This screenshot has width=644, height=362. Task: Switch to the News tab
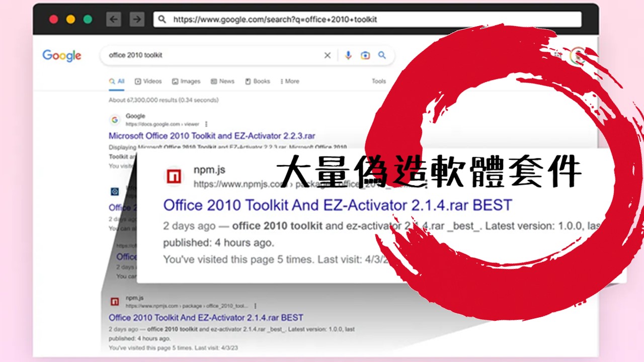(x=222, y=81)
